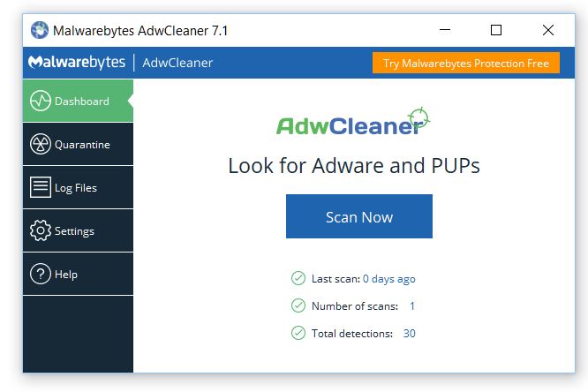Open the Settings tab label
This screenshot has width=588, height=392.
coord(74,231)
